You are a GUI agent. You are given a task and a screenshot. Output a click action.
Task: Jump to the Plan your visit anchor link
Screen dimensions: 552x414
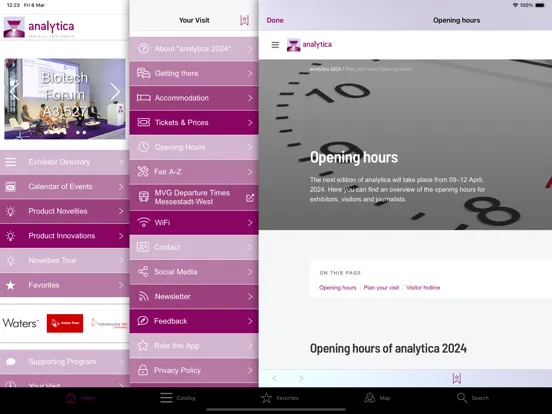(381, 288)
